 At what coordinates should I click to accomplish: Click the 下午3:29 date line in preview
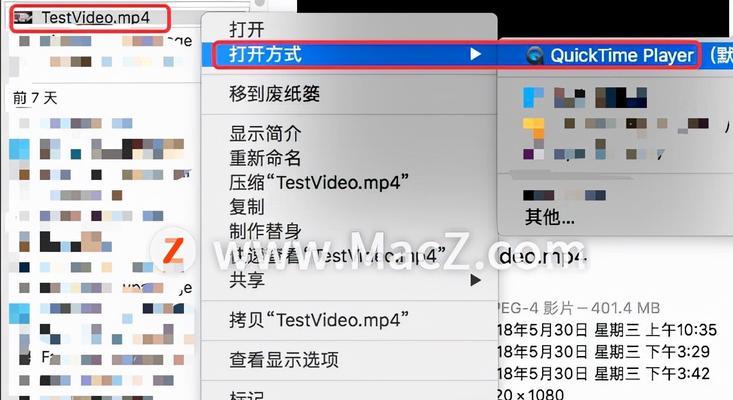click(x=604, y=351)
